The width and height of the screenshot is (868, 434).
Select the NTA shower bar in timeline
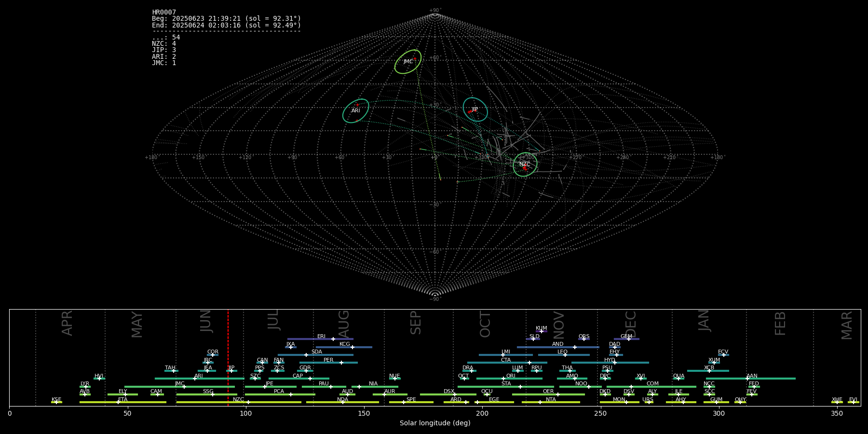551,402
